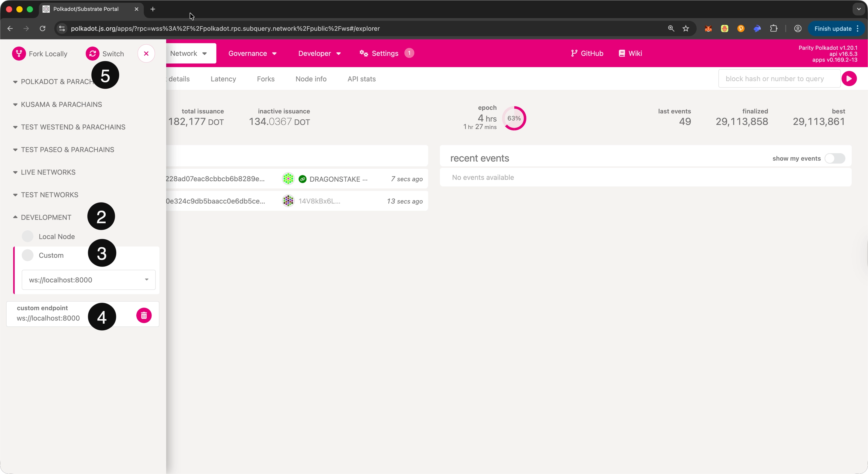Image resolution: width=868 pixels, height=474 pixels.
Task: Click the MetaMask fox extension icon
Action: pyautogui.click(x=708, y=29)
